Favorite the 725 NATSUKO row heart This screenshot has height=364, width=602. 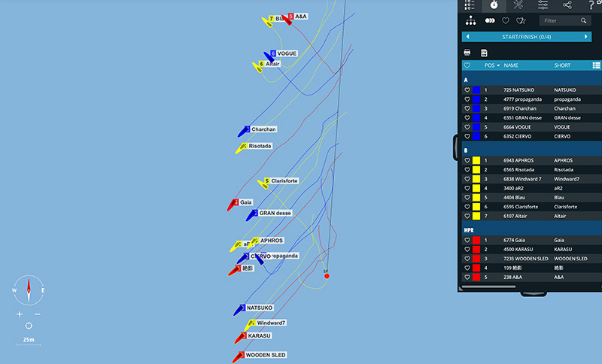click(x=467, y=89)
